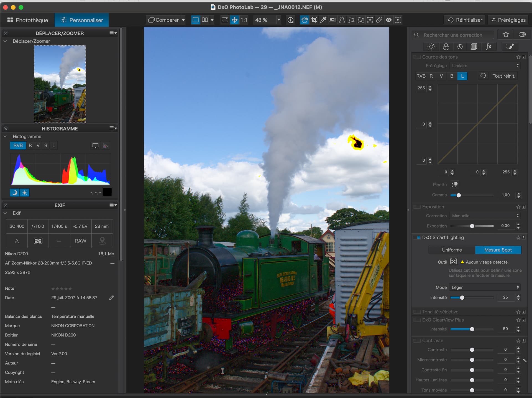Select the Horizon leveling tool
This screenshot has height=398, width=532.
tap(332, 20)
